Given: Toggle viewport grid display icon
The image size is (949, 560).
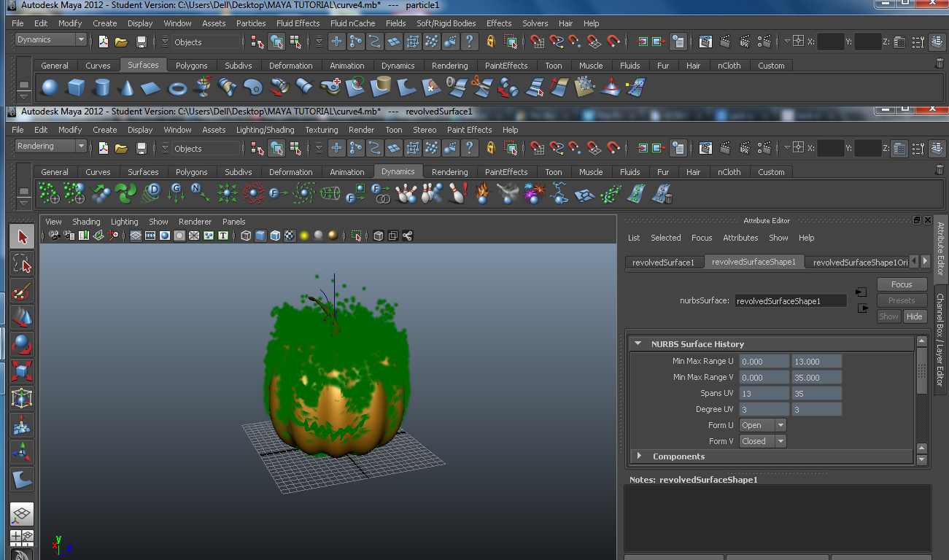Looking at the screenshot, I should pos(136,236).
